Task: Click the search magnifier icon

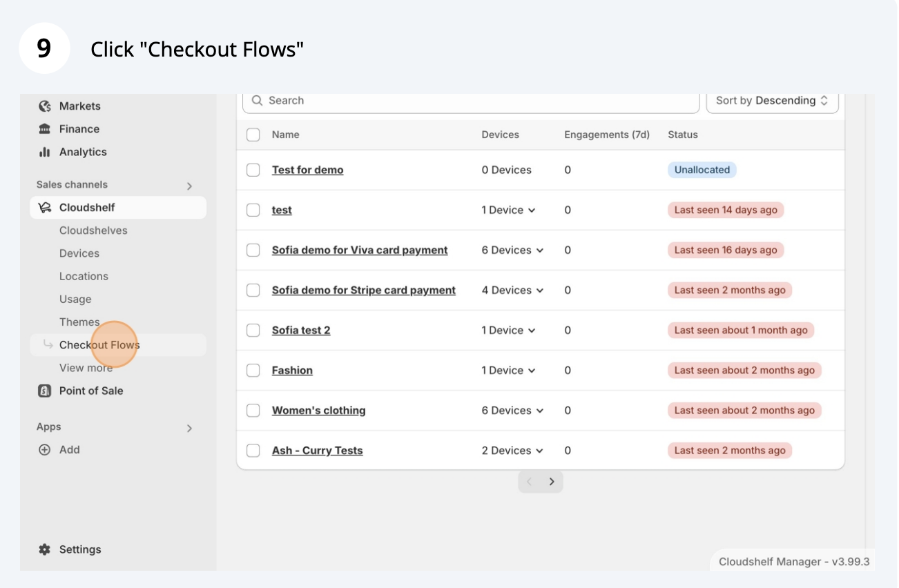Action: coord(257,101)
